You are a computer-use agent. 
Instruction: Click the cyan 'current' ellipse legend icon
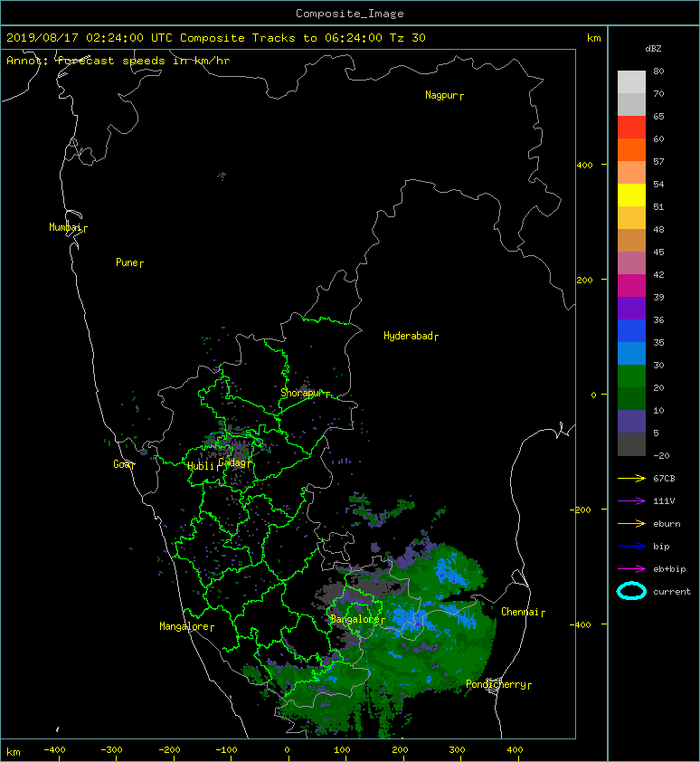coord(631,591)
